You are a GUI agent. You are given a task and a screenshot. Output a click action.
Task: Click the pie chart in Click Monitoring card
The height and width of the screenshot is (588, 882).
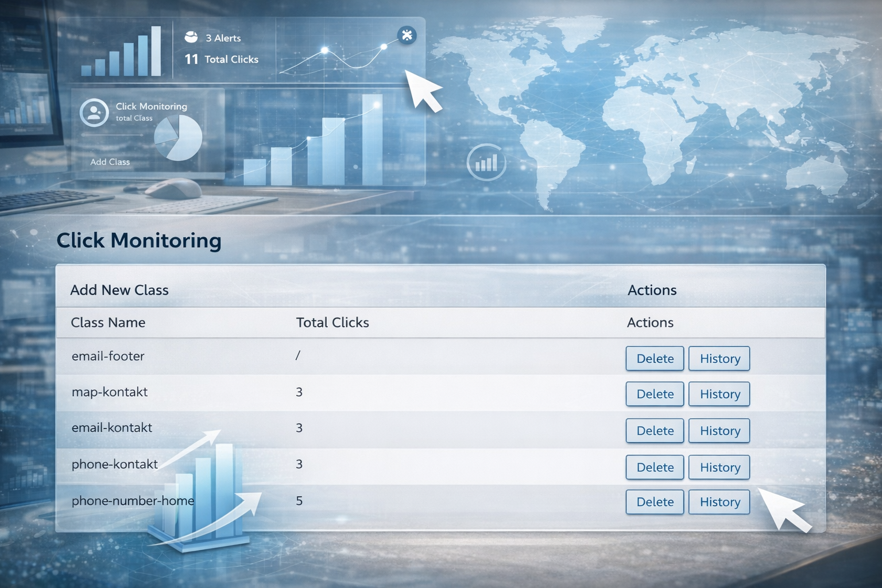click(179, 138)
